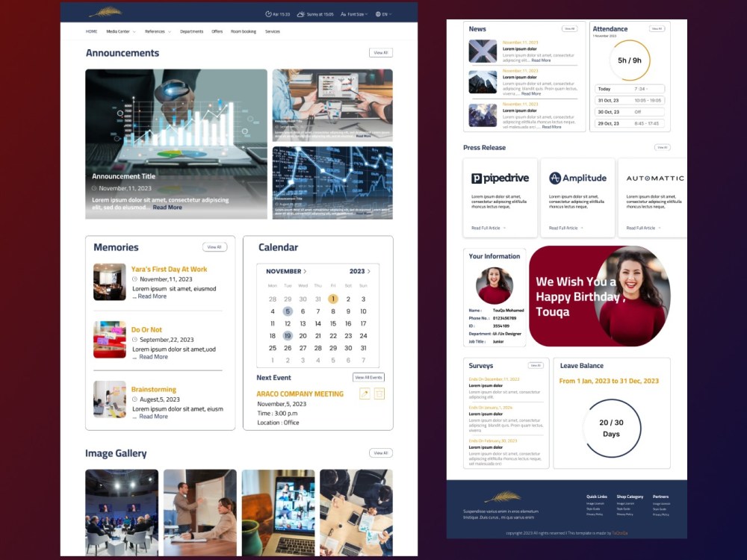Select highlighted date 5 in November calendar
Screen dimensions: 747x560
click(288, 311)
